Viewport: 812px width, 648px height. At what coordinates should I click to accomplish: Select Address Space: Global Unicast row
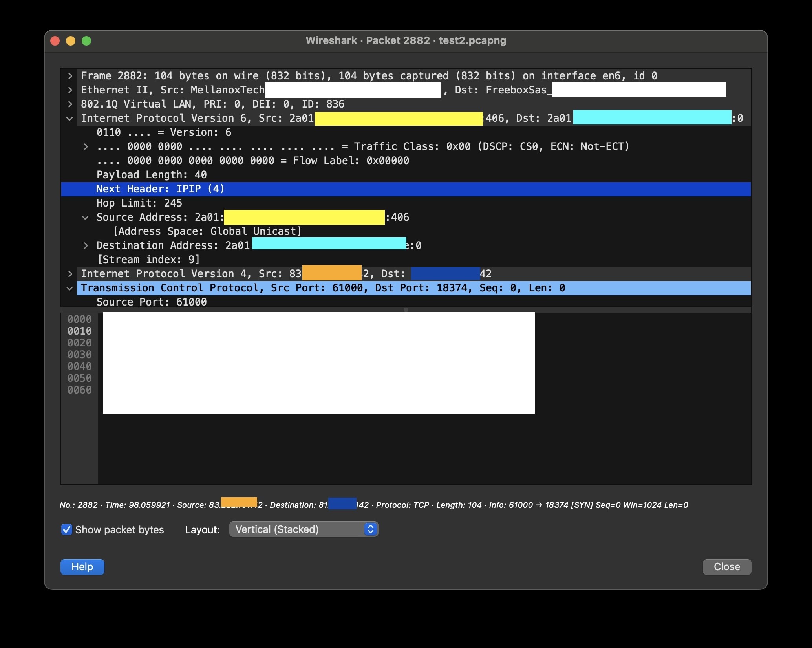406,231
